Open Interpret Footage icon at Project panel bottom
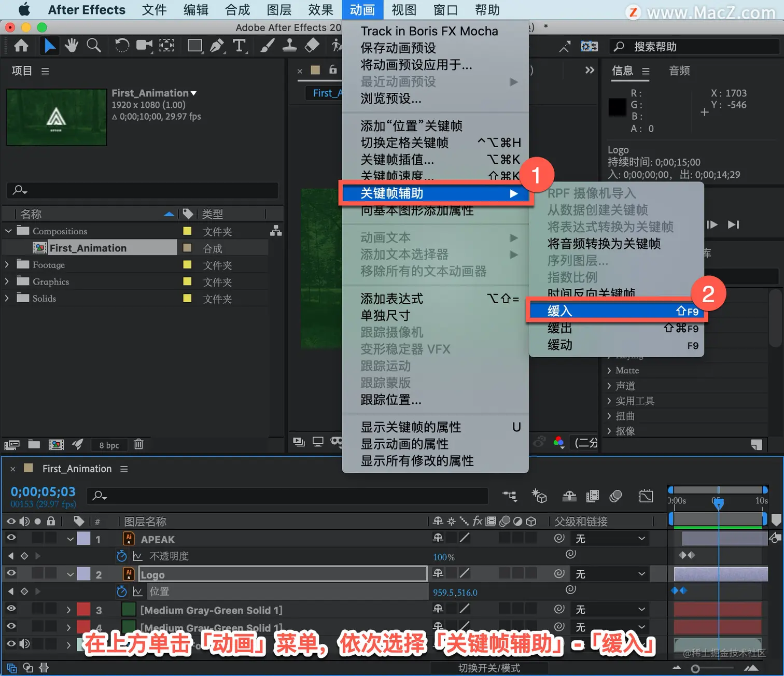This screenshot has width=784, height=676. (12, 445)
